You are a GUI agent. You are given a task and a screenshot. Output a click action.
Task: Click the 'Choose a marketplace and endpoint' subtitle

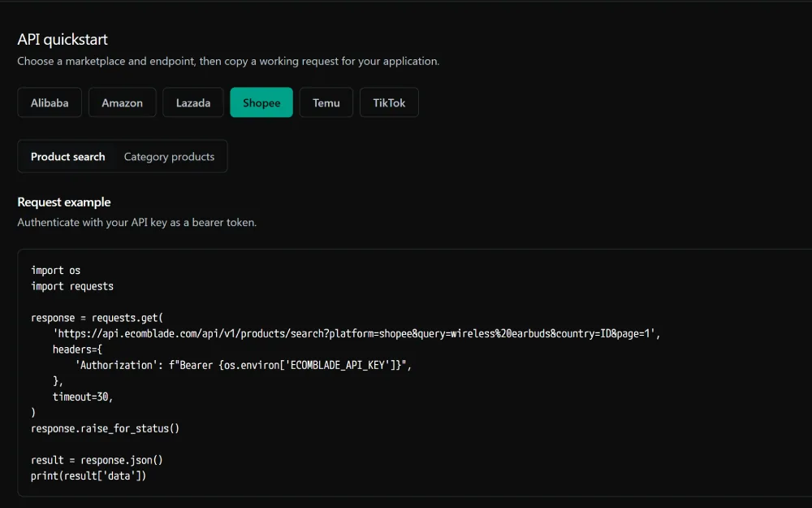pyautogui.click(x=228, y=61)
